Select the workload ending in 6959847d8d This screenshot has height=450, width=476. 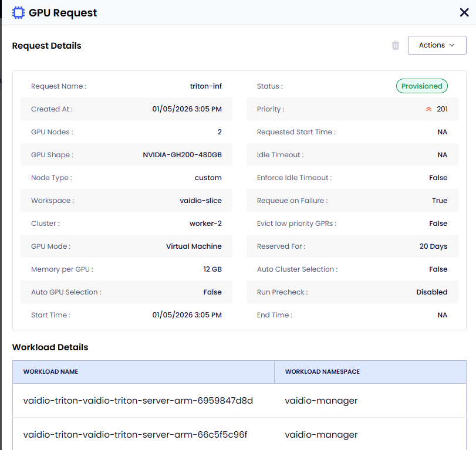[138, 401]
